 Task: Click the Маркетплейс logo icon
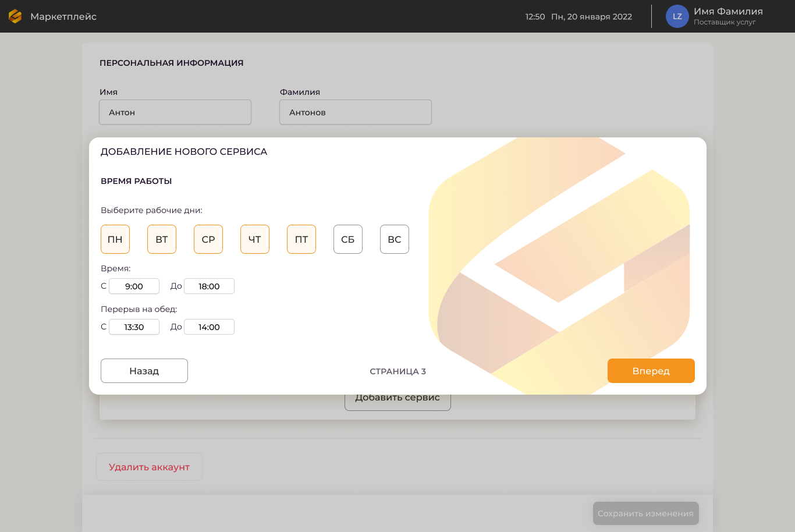click(x=15, y=16)
